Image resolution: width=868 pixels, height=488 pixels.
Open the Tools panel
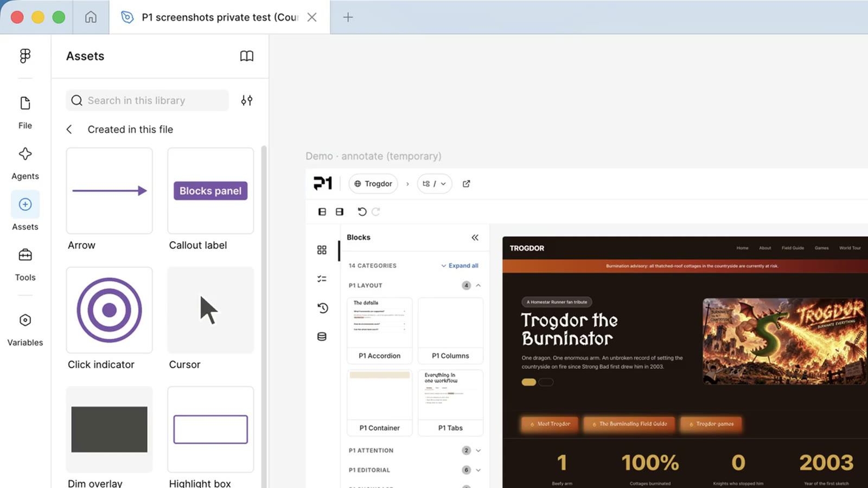[x=25, y=265]
